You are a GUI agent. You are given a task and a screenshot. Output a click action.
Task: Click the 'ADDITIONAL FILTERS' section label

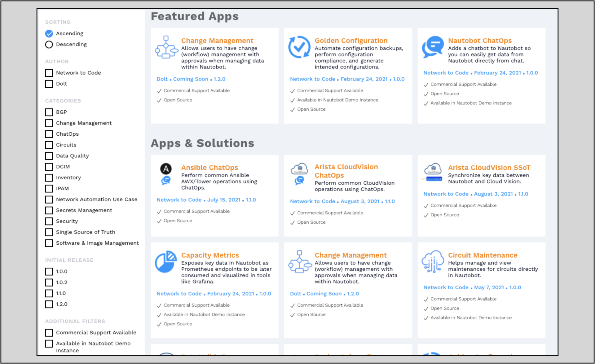click(75, 321)
